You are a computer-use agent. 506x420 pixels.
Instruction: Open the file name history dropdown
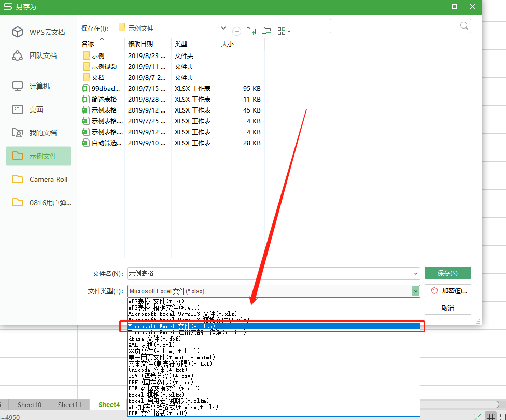coord(416,274)
